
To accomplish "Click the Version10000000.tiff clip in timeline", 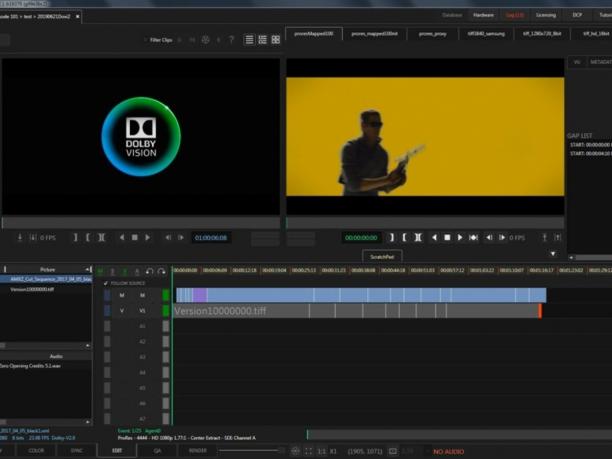I will click(241, 311).
